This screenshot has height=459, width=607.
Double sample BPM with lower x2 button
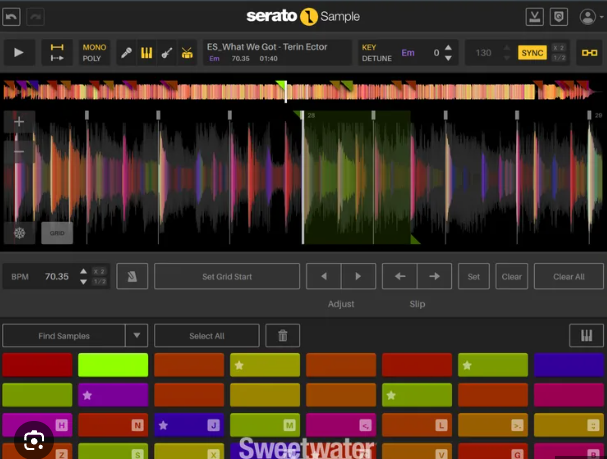coord(99,271)
